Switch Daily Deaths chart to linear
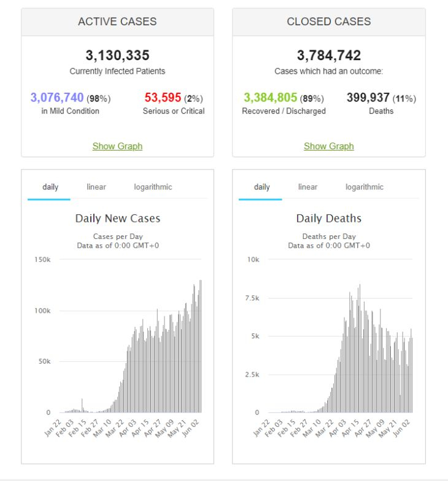Screen dimensions: 448x481 tap(307, 187)
